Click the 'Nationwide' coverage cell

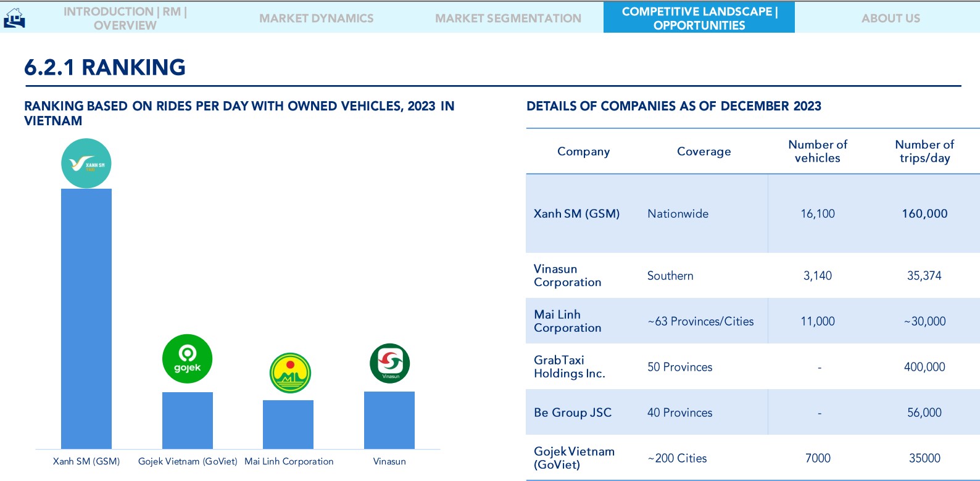[x=678, y=213]
